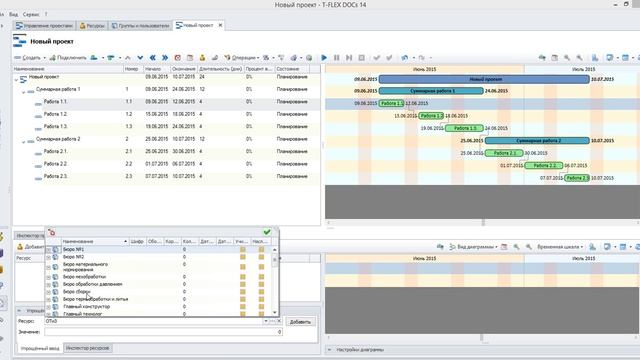
Task: Select Главный технолог in resource list
Action: [x=82, y=314]
